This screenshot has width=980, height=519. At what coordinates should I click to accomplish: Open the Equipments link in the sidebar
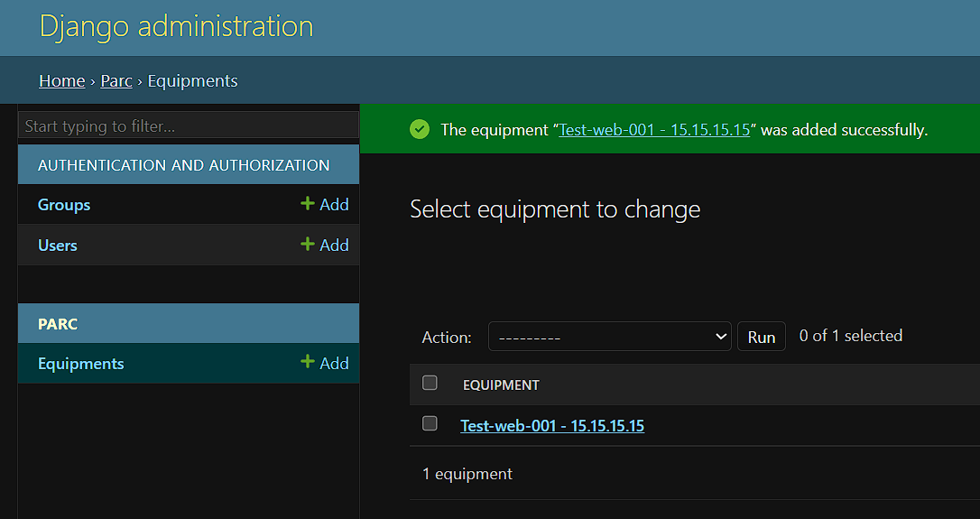[80, 363]
